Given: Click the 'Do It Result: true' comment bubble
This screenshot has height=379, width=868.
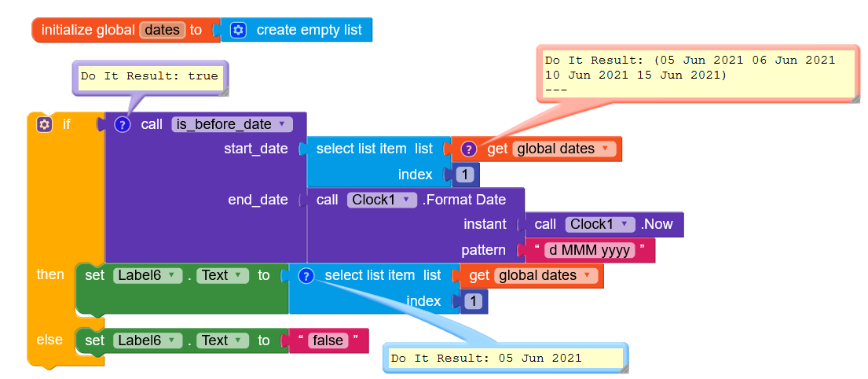Looking at the screenshot, I should [149, 76].
